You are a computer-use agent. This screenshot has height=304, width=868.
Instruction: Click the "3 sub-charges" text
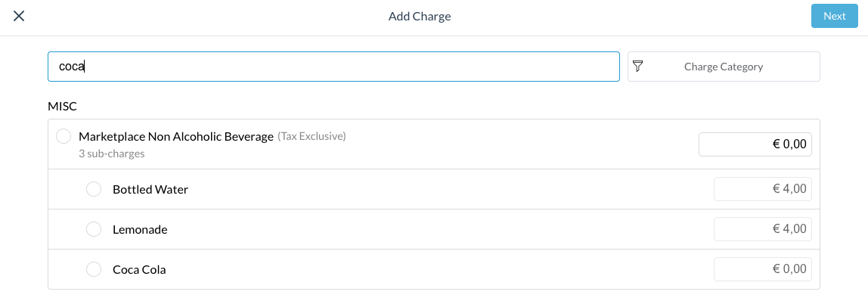click(111, 154)
